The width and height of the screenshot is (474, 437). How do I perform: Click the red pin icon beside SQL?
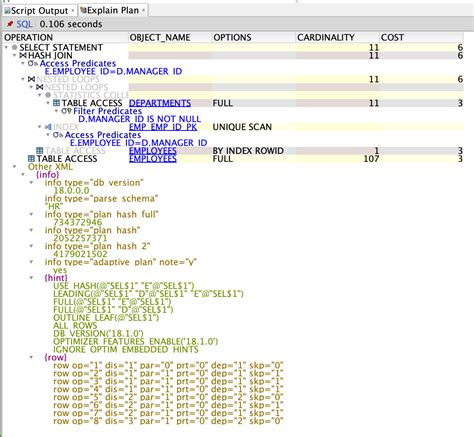(x=10, y=24)
